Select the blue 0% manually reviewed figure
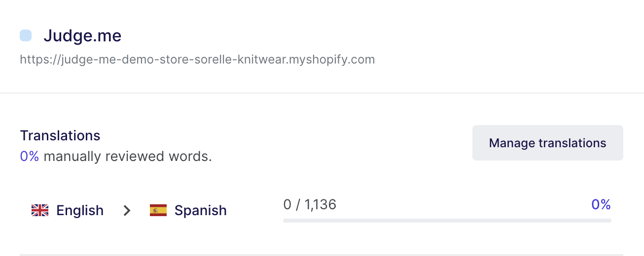644x256 pixels. coord(30,157)
